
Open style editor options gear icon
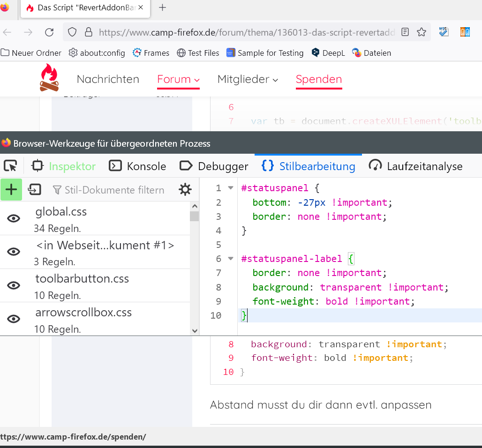coord(185,189)
